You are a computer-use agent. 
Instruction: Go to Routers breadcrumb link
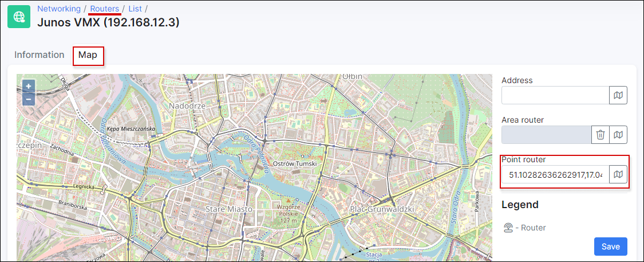[x=105, y=9]
